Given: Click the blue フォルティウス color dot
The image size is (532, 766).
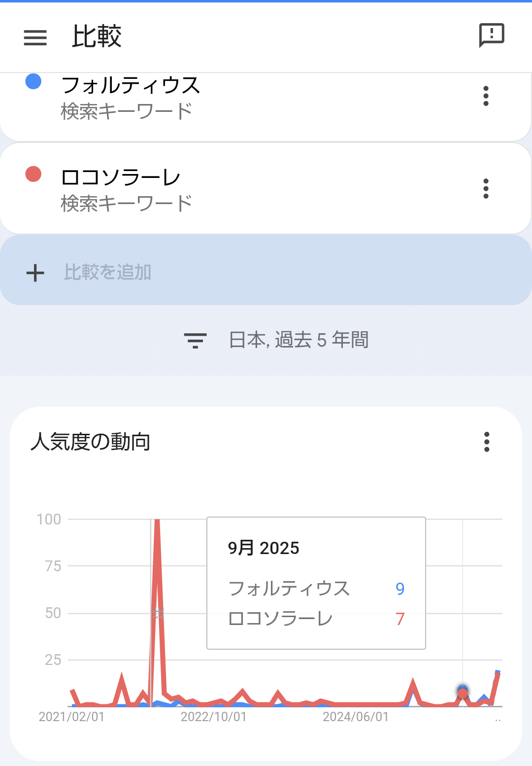Looking at the screenshot, I should click(x=33, y=81).
